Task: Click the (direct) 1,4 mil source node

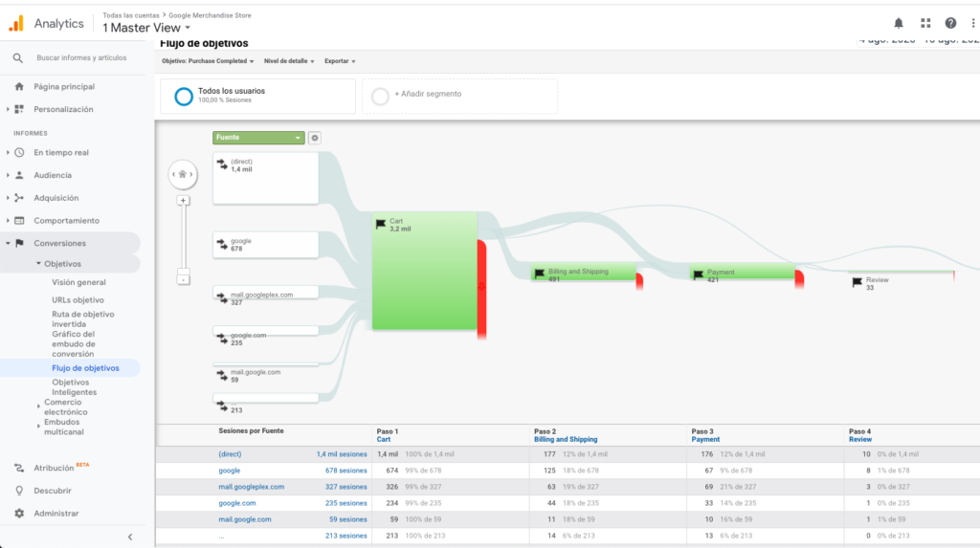Action: [x=266, y=178]
